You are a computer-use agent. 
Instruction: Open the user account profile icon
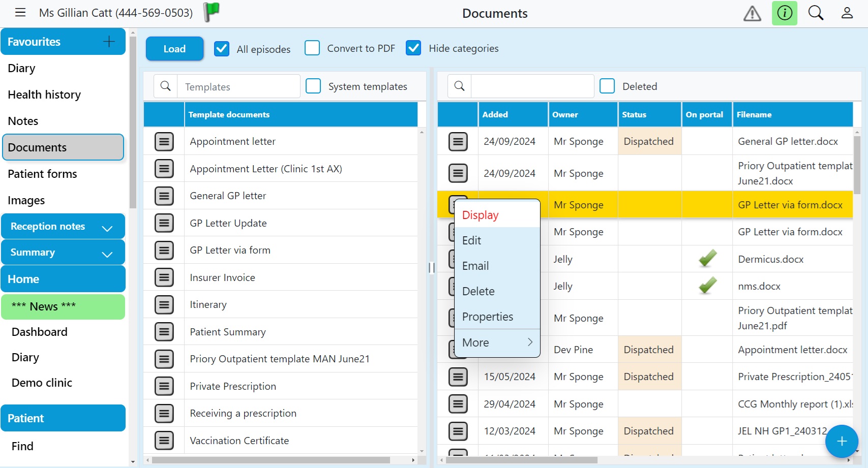coord(847,13)
